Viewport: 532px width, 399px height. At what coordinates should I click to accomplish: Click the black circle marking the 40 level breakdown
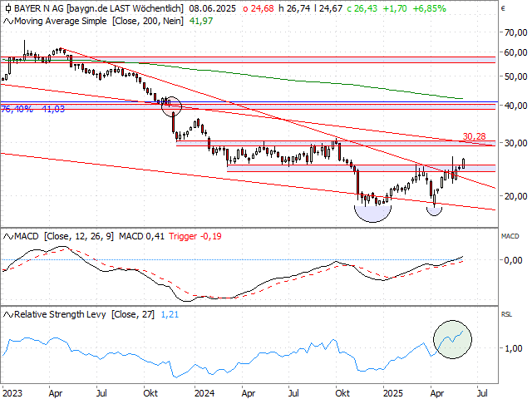tap(171, 106)
